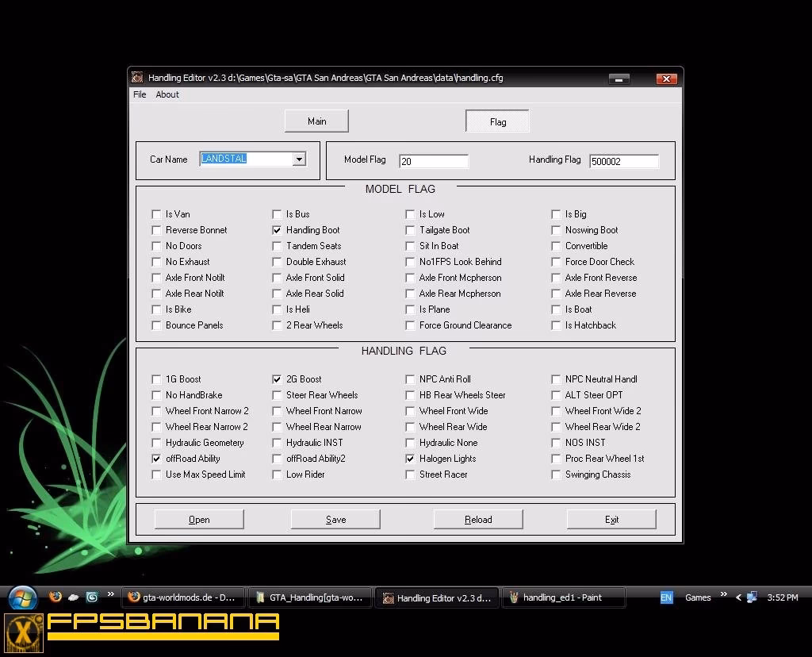Enable the NPC Anti Roll checkbox

click(x=410, y=379)
